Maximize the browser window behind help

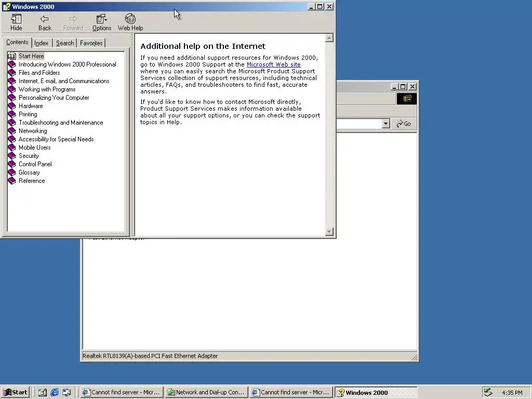[403, 87]
